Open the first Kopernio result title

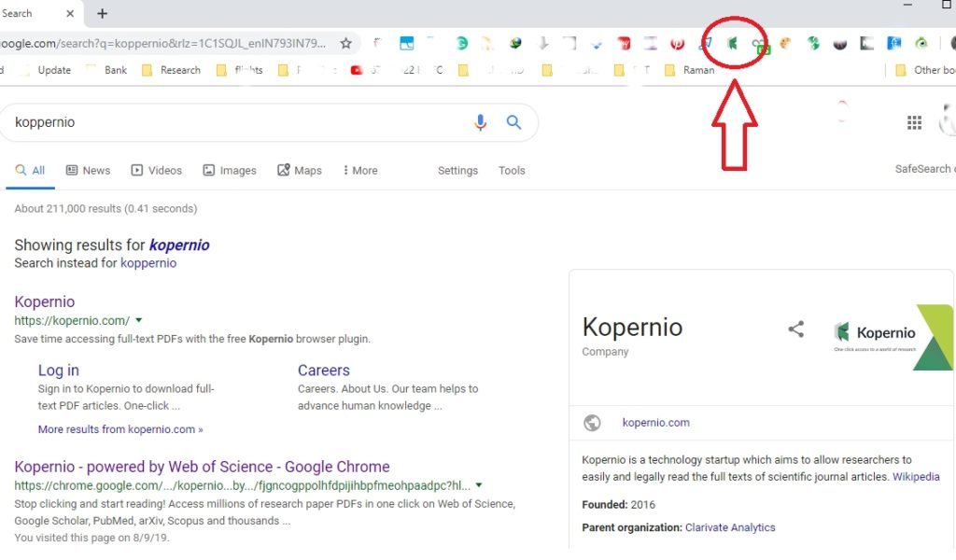point(45,301)
